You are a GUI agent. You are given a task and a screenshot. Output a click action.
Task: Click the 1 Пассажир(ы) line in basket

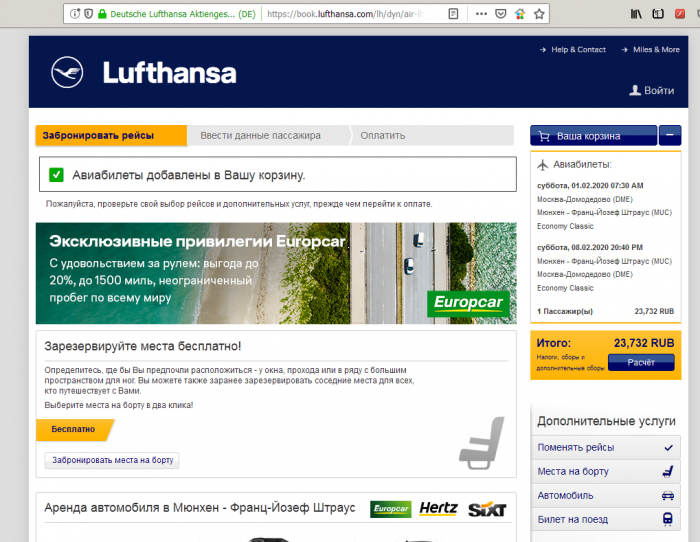[605, 311]
